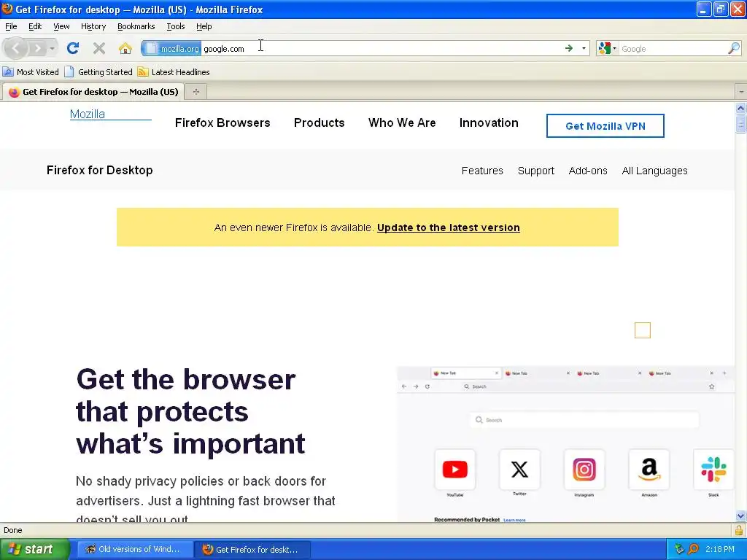Screen dimensions: 747x560
Task: Click the Slack tile in the preview
Action: [713, 470]
